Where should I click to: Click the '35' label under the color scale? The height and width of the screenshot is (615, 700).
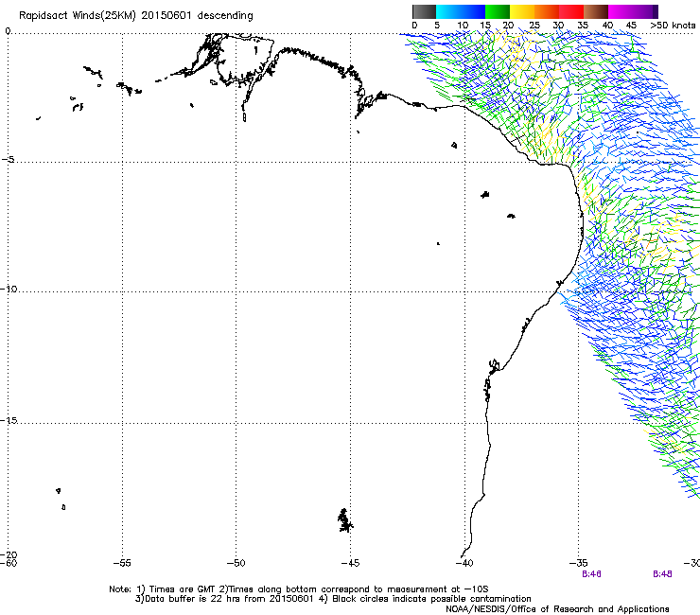tap(583, 26)
